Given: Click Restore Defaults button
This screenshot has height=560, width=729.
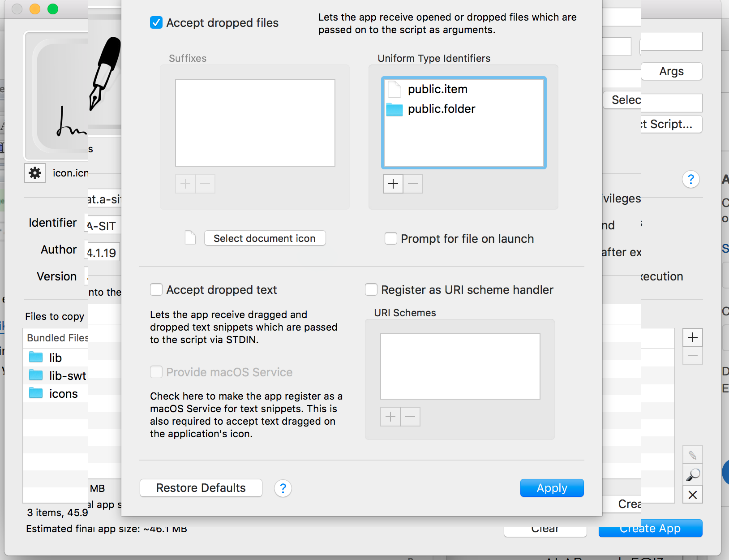Looking at the screenshot, I should click(x=201, y=488).
